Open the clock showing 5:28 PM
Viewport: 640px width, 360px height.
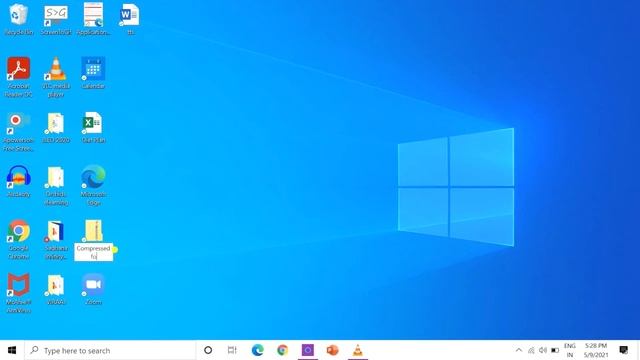tap(596, 350)
